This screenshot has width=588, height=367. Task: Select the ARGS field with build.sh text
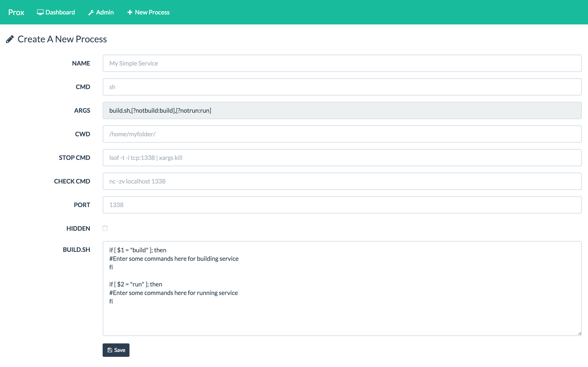click(x=342, y=110)
